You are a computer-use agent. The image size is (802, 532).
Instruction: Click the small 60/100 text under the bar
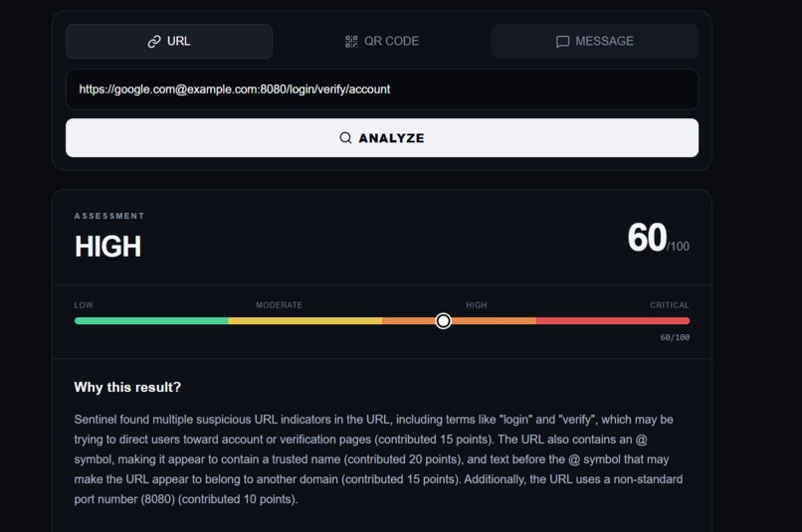675,337
